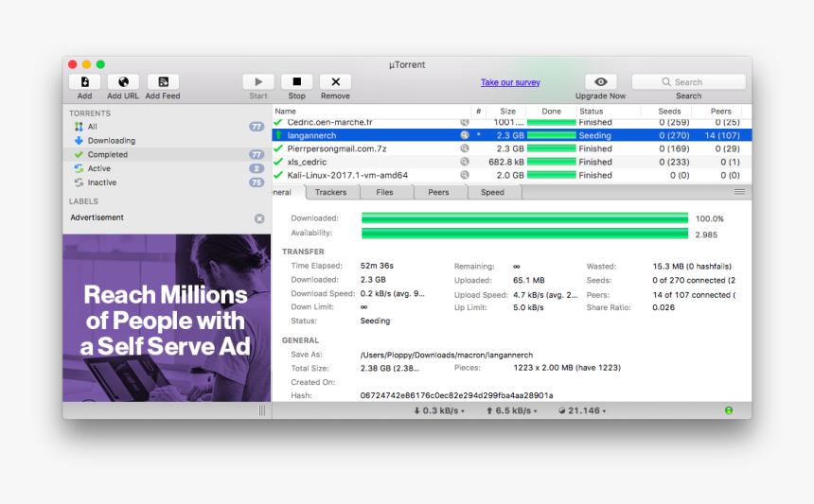Switch to the Speed tab

492,192
